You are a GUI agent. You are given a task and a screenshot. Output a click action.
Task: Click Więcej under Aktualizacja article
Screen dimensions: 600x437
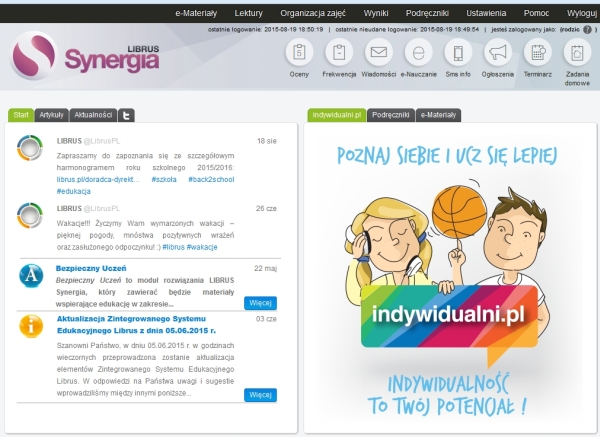(x=260, y=395)
